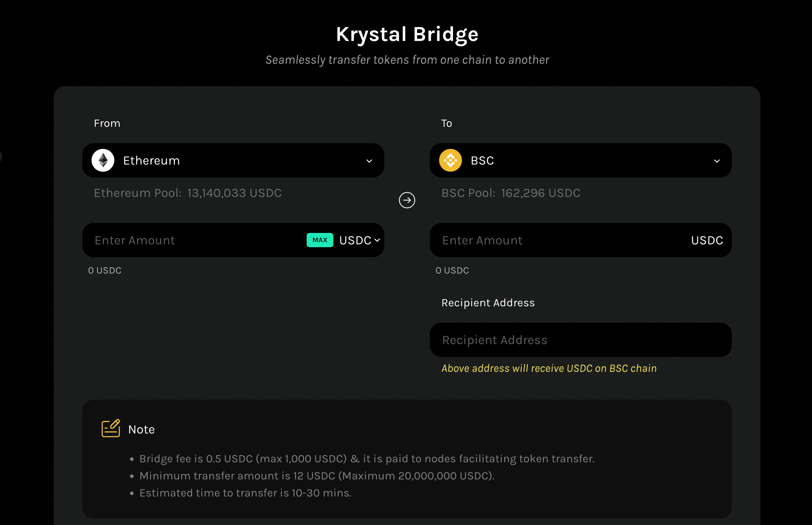
Task: Open the Ethereum source chain dropdown
Action: [x=233, y=160]
